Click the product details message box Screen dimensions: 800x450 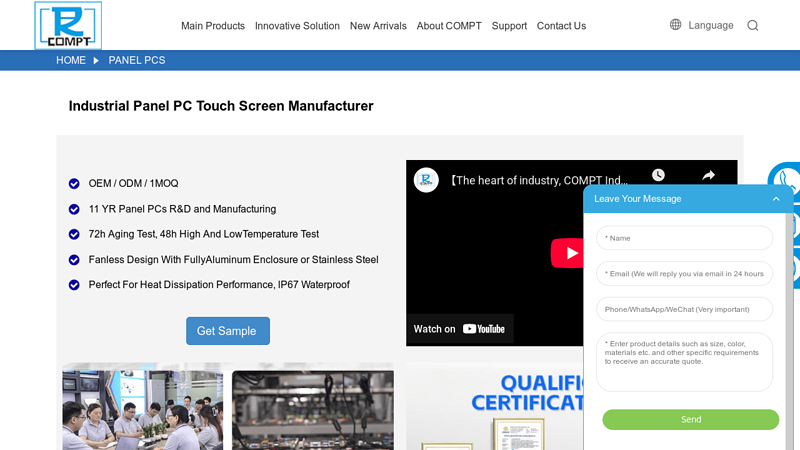coord(684,362)
